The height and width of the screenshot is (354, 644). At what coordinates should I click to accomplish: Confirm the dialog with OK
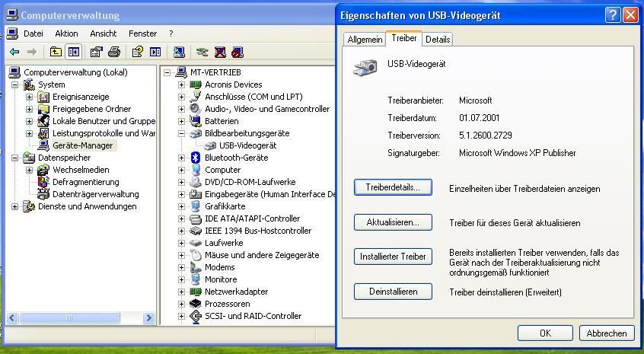pyautogui.click(x=545, y=333)
